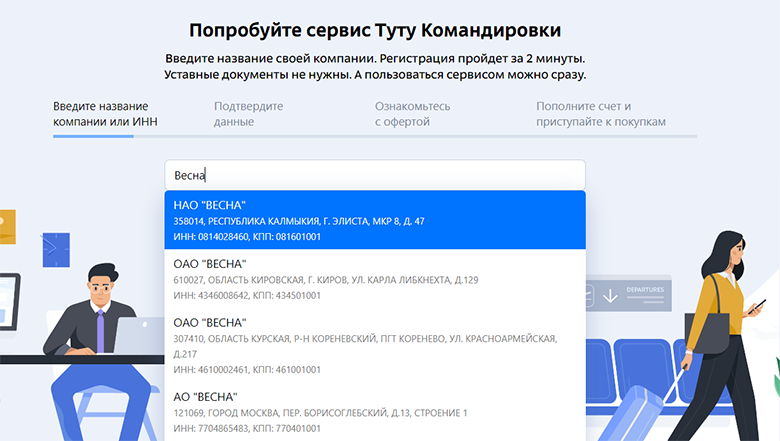Click ИНН: 4346008642, КПП: 434501001 text
Screen dimensions: 780x441
click(x=247, y=295)
